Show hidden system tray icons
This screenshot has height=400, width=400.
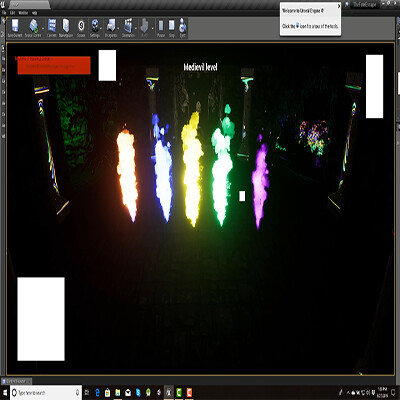(x=348, y=393)
